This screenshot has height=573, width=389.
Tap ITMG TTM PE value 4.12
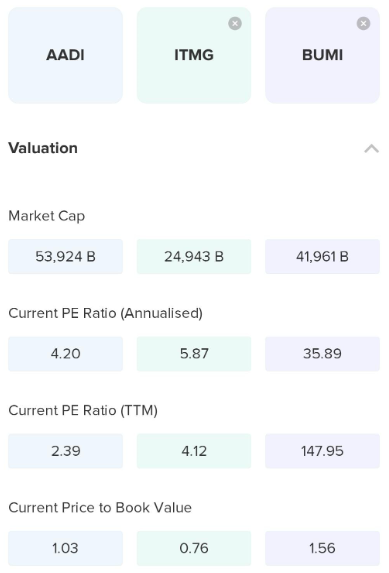pos(194,451)
